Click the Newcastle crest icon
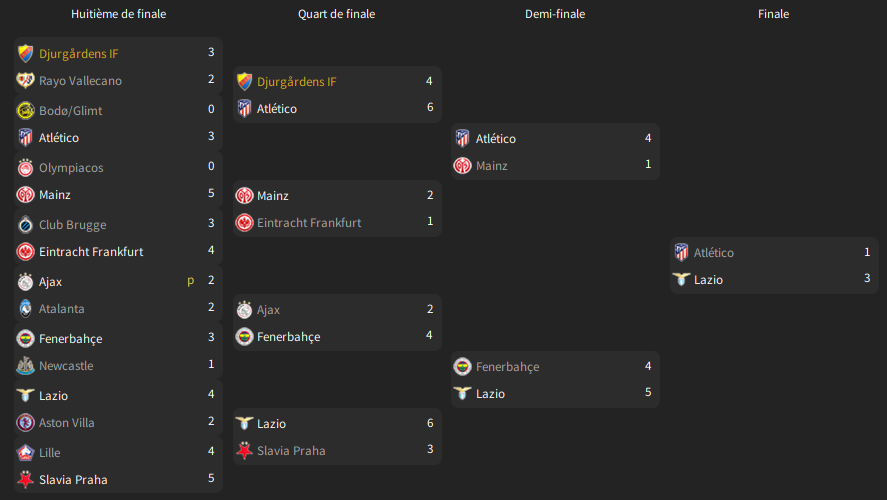The image size is (887, 500). click(x=25, y=366)
